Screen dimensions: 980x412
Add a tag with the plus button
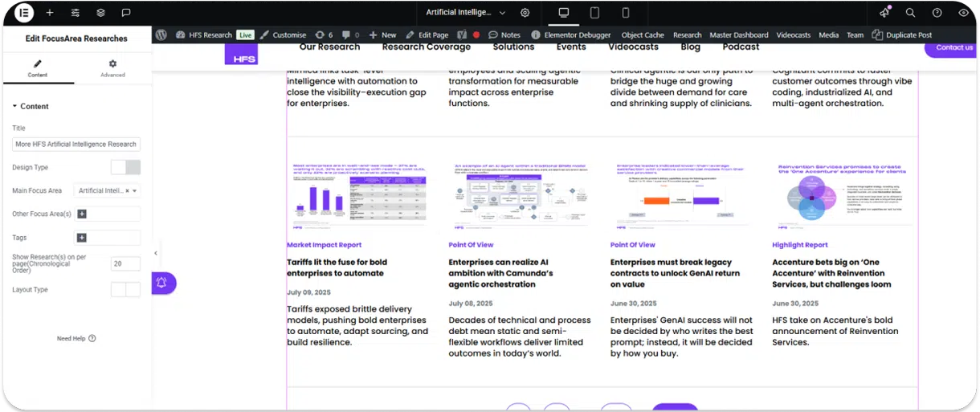tap(81, 238)
